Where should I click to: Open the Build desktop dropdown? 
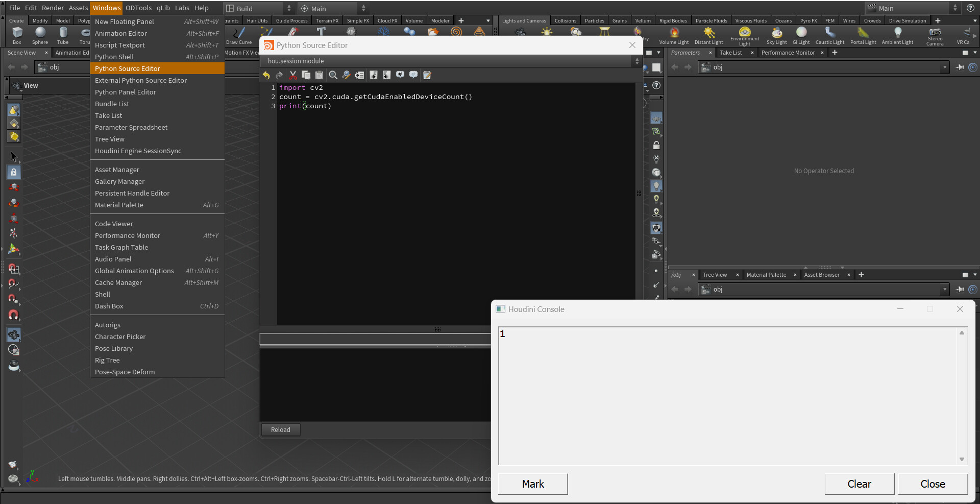pyautogui.click(x=259, y=9)
